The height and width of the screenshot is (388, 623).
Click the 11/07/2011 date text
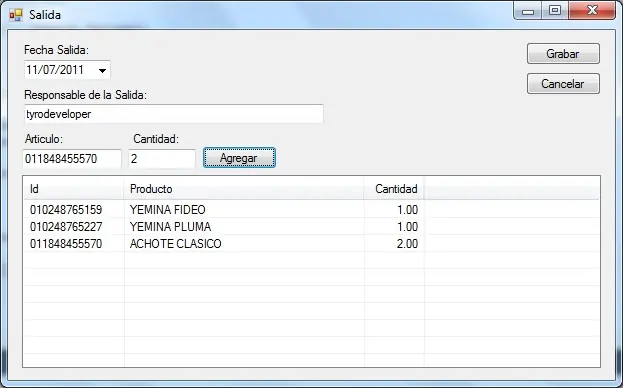coord(55,70)
